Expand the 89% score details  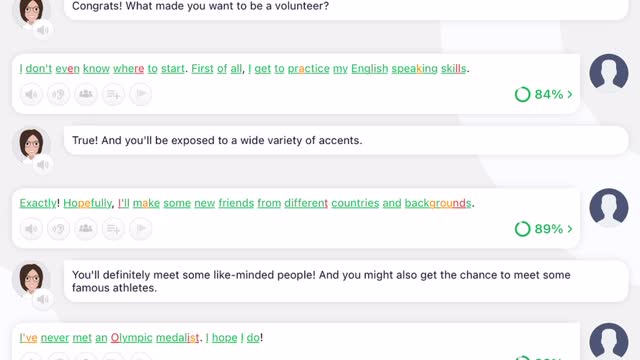(x=544, y=229)
